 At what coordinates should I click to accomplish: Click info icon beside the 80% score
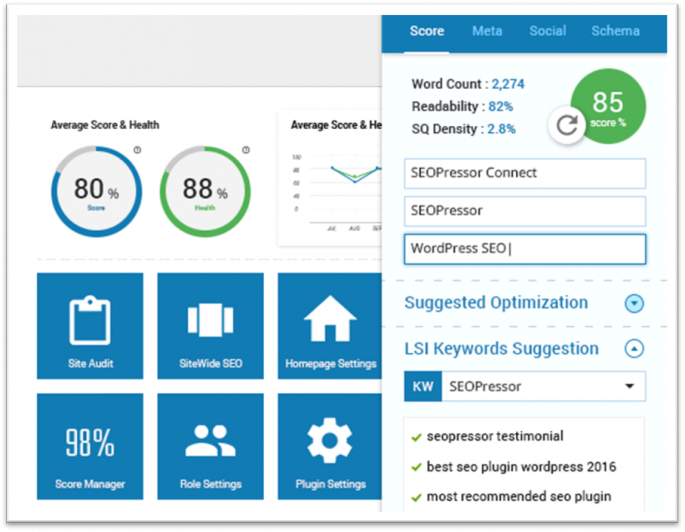[137, 150]
